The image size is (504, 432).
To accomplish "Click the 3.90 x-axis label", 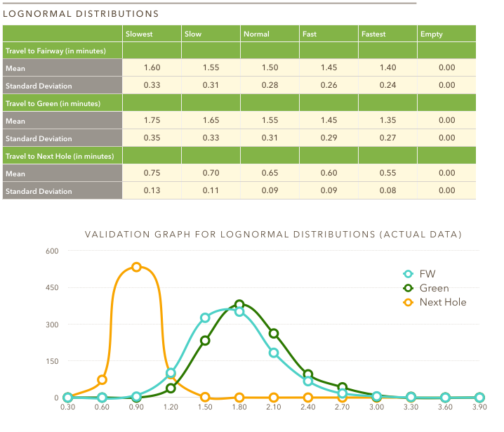I will [479, 407].
